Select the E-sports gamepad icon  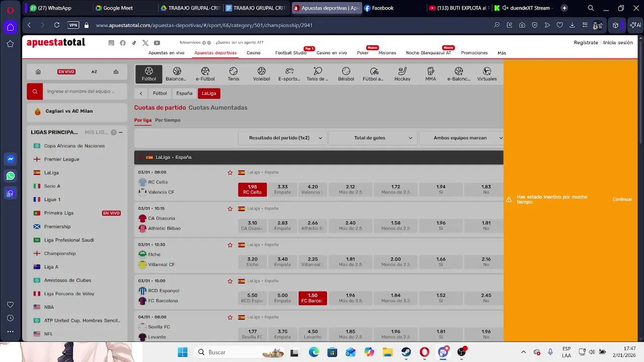(289, 74)
